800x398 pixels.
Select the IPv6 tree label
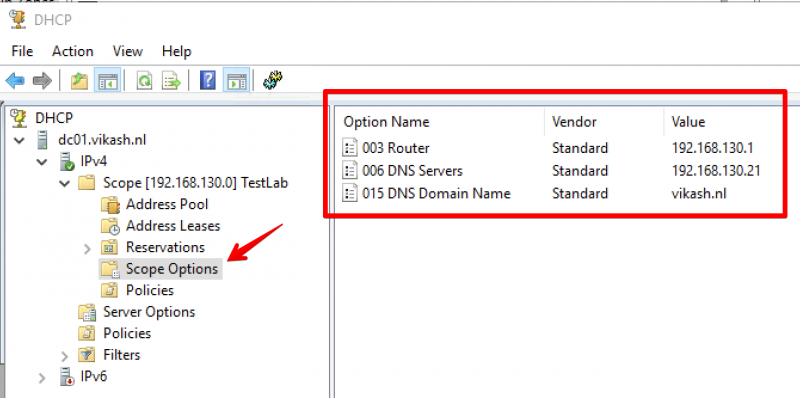[94, 377]
